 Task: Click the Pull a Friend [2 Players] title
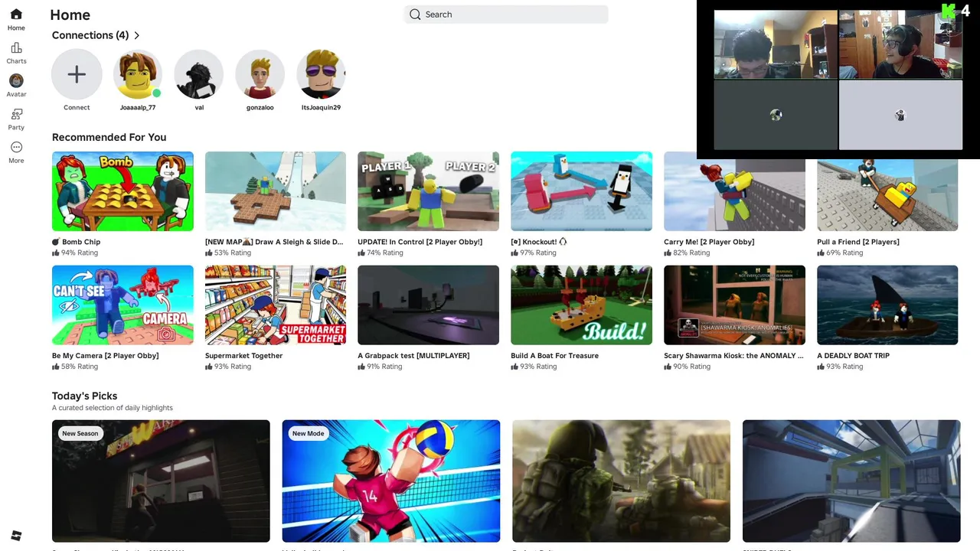point(858,242)
